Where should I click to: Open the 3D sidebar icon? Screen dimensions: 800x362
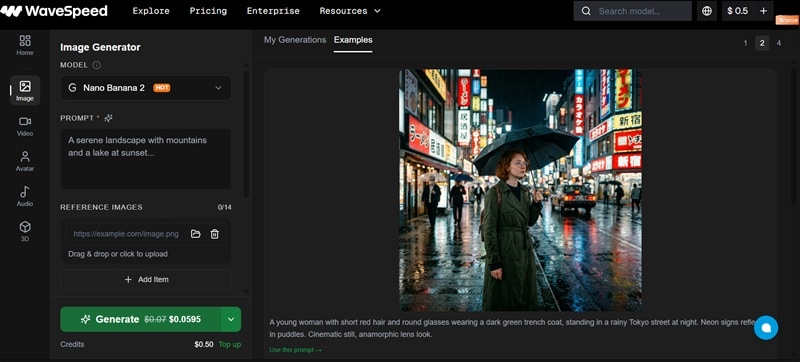tap(24, 231)
